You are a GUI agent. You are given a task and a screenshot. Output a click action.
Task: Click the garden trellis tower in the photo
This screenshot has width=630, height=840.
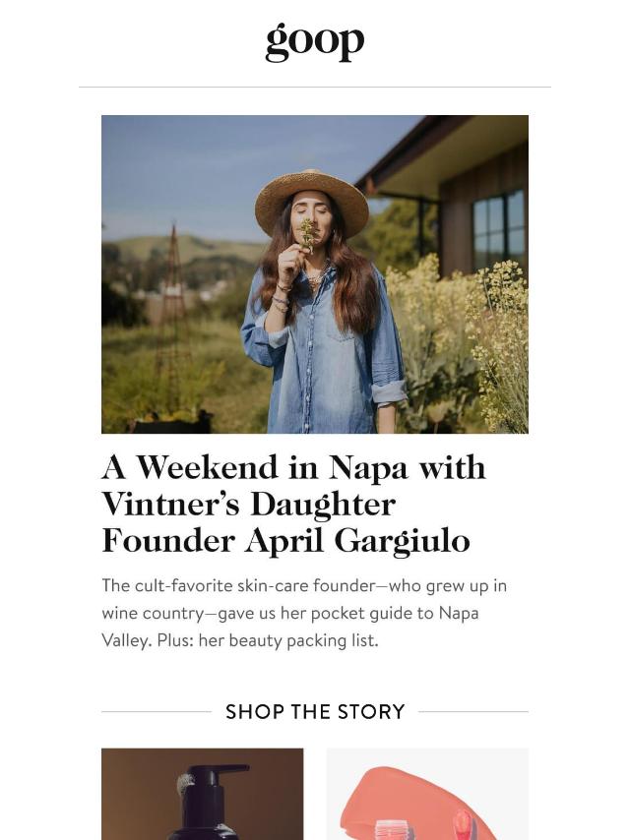point(172,311)
